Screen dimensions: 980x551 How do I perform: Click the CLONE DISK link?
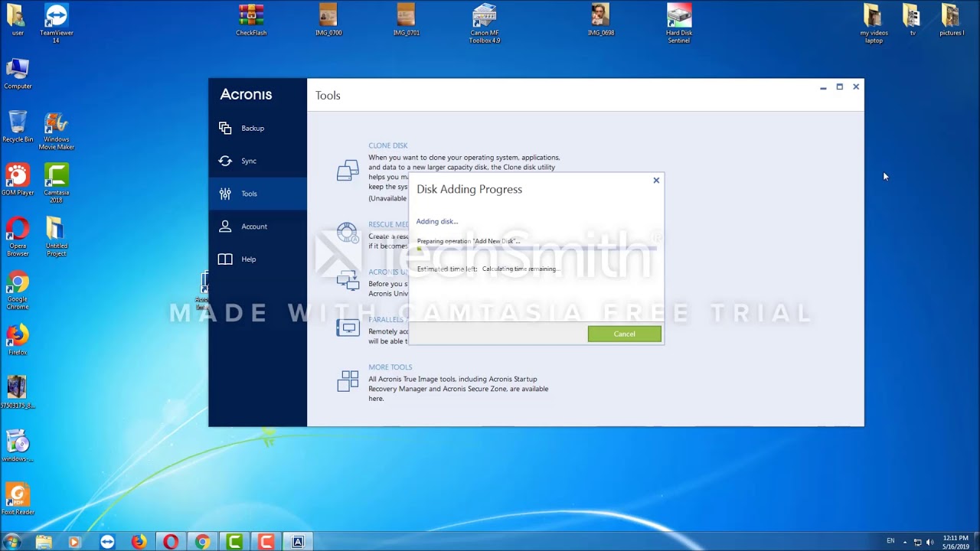click(x=388, y=145)
